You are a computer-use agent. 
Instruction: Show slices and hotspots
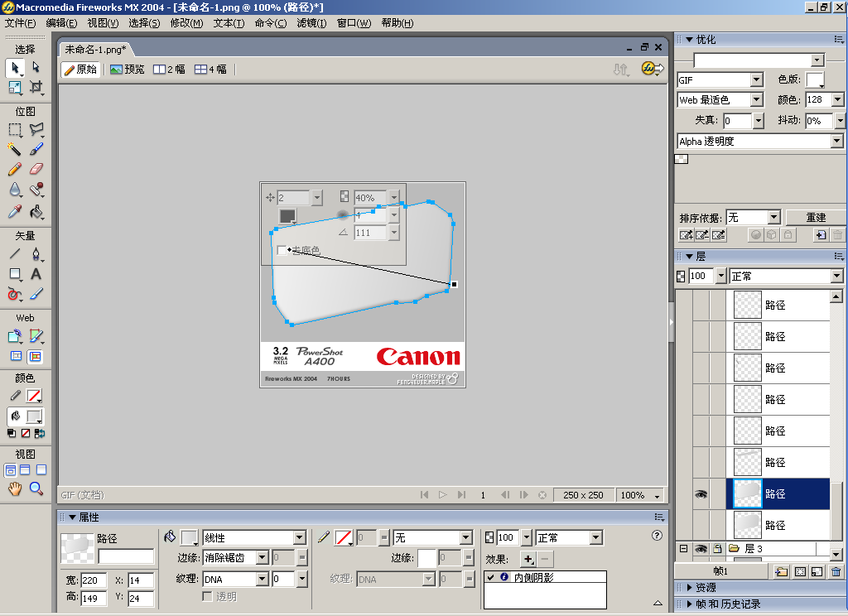(35, 356)
